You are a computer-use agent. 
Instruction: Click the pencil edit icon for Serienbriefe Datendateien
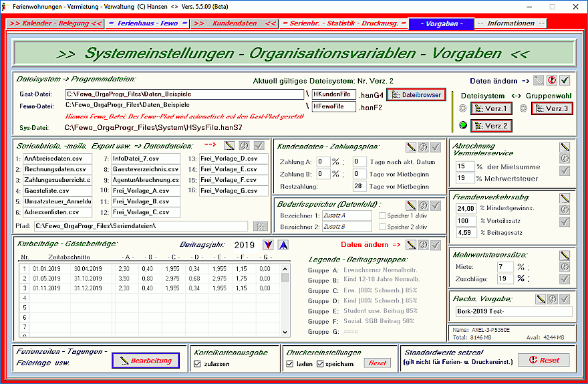(230, 145)
